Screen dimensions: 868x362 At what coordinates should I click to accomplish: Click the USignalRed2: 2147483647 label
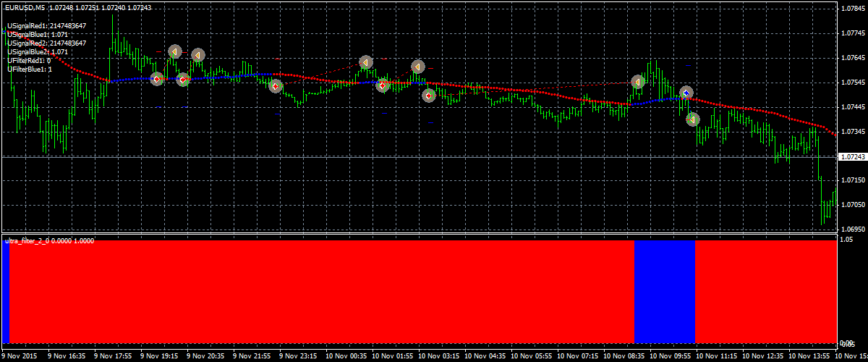click(47, 43)
